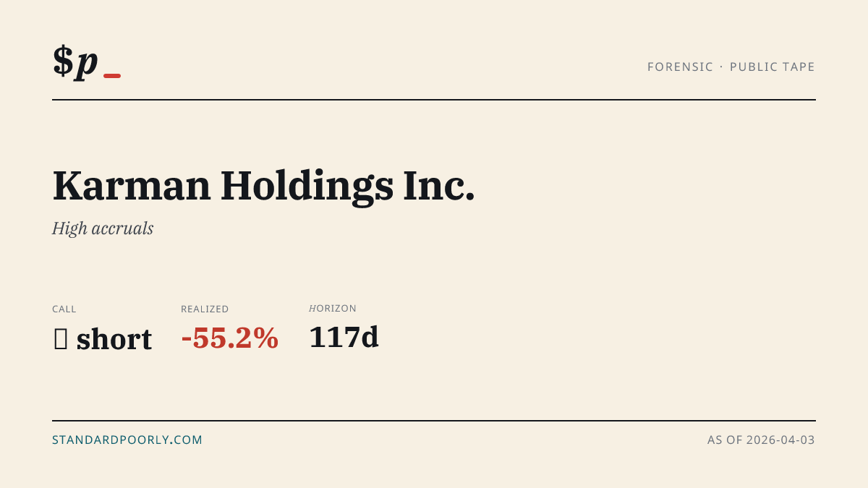Click the bottom horizontal divider line
The height and width of the screenshot is (488, 868).
pos(434,420)
